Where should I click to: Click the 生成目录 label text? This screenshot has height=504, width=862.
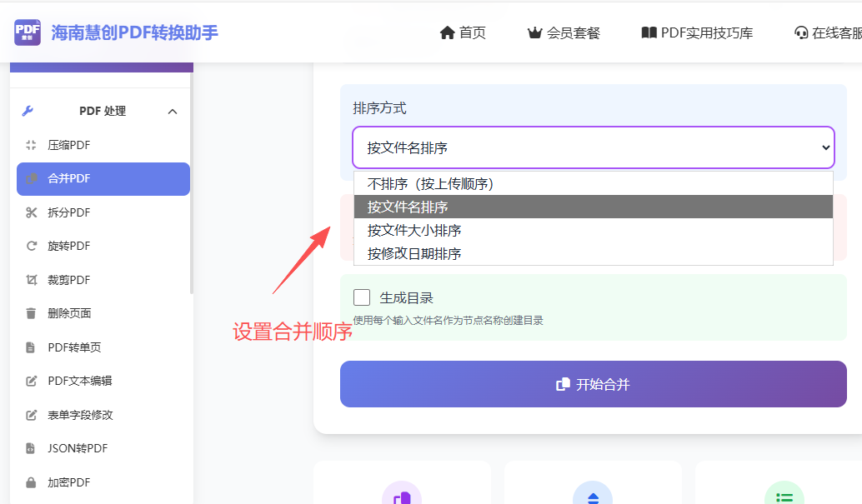406,298
